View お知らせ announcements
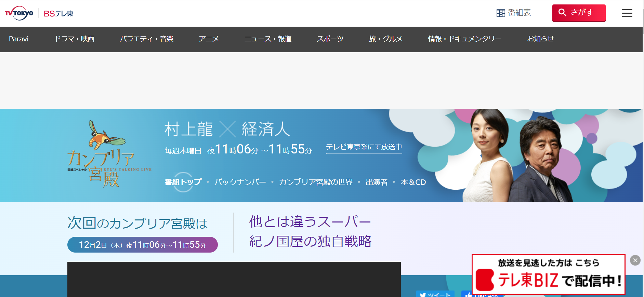This screenshot has width=644, height=297. coord(540,39)
